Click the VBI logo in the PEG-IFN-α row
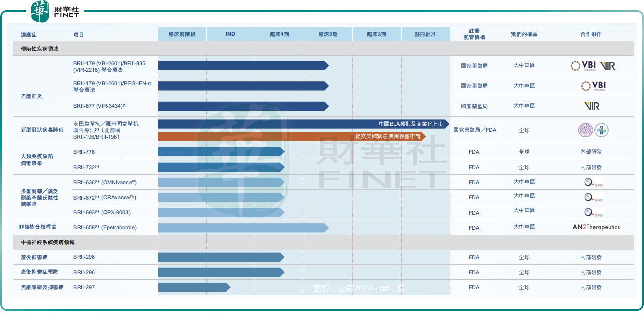Screen dimensions: 644x321 pyautogui.click(x=593, y=86)
